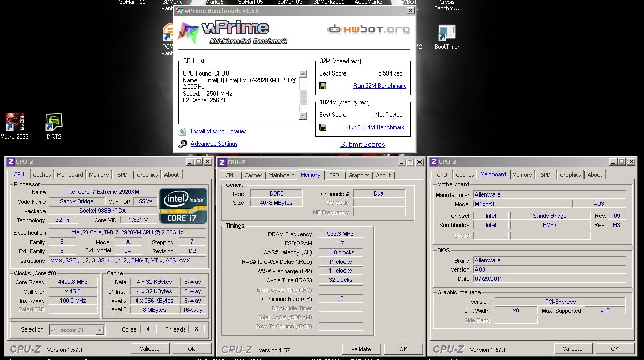Click the hwbot.org logo in wPrime
Screen dimensions: 644x360
(369, 29)
